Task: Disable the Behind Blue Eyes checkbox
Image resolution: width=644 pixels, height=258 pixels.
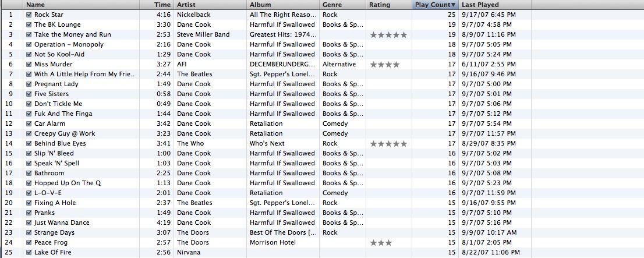Action: pos(29,143)
